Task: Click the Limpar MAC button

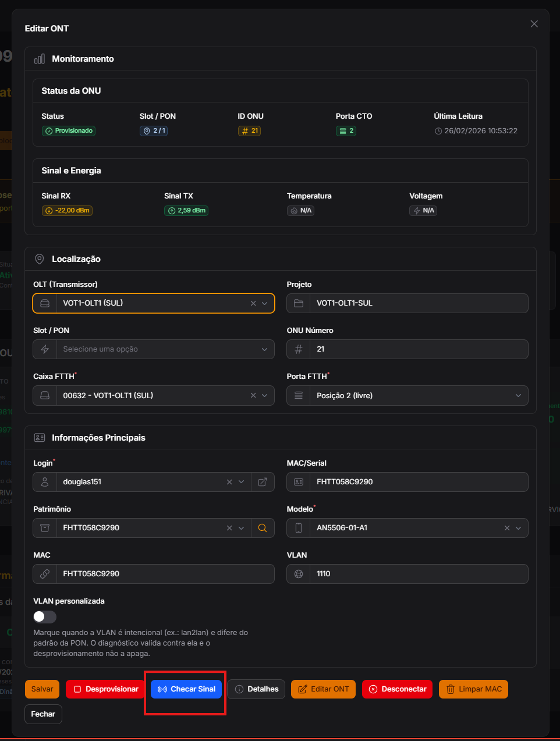Action: tap(474, 689)
